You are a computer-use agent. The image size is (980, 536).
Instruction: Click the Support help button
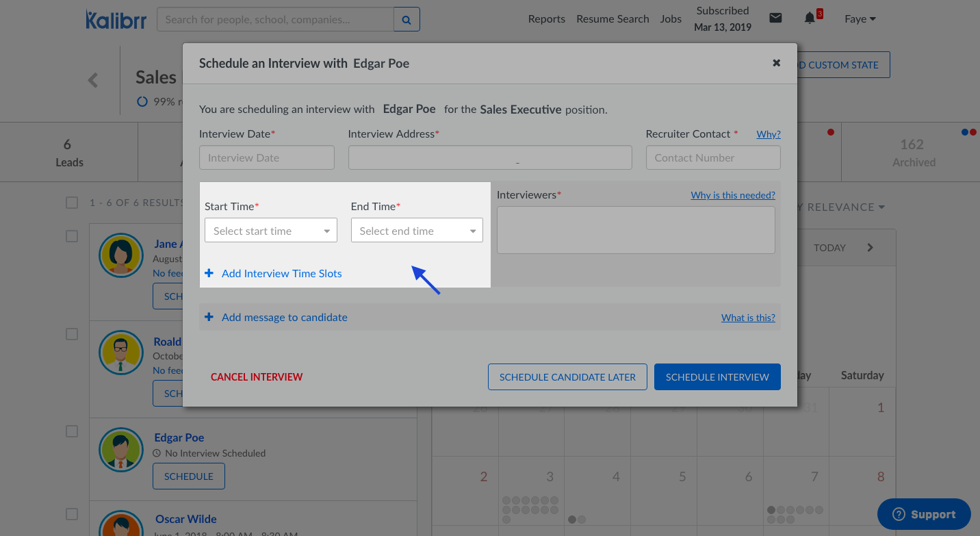[x=924, y=514]
